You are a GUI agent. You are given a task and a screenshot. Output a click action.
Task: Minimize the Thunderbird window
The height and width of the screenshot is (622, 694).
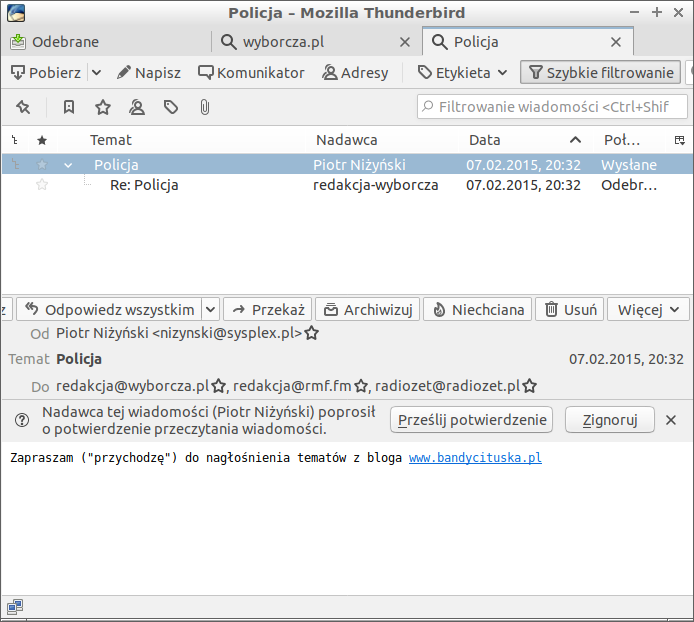634,12
